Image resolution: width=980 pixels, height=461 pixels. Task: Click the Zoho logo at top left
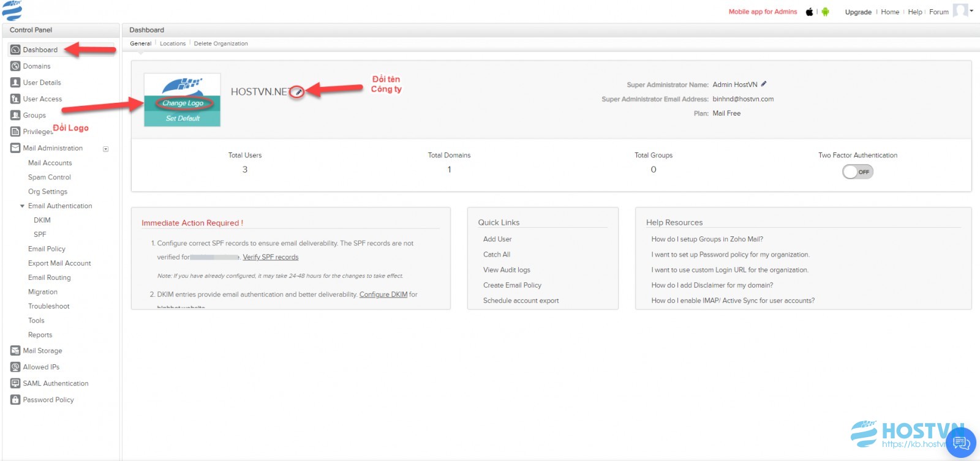click(x=12, y=10)
